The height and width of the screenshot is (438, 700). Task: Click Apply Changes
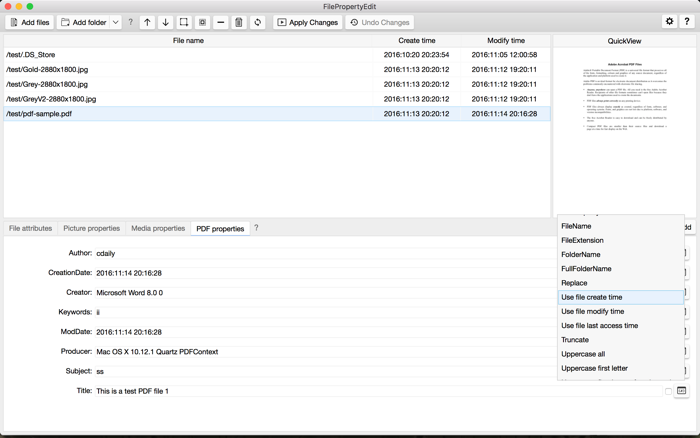[308, 22]
